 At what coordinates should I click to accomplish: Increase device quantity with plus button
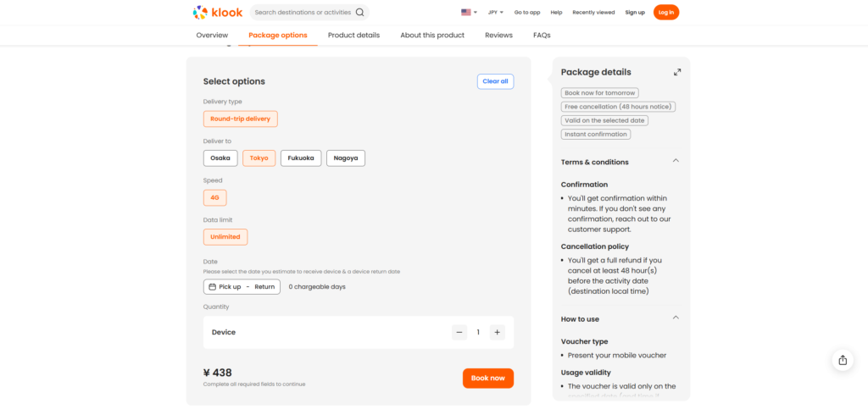(498, 332)
